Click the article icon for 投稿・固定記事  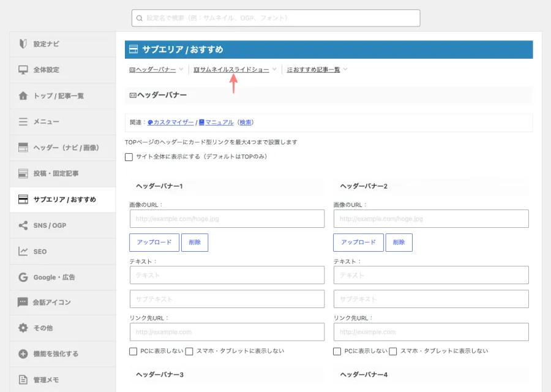click(23, 173)
